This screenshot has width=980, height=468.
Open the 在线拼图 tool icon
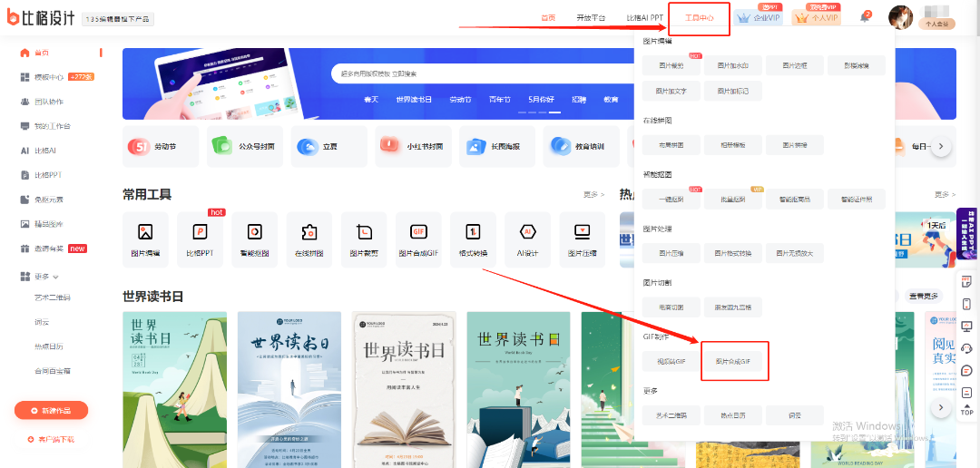click(x=309, y=232)
